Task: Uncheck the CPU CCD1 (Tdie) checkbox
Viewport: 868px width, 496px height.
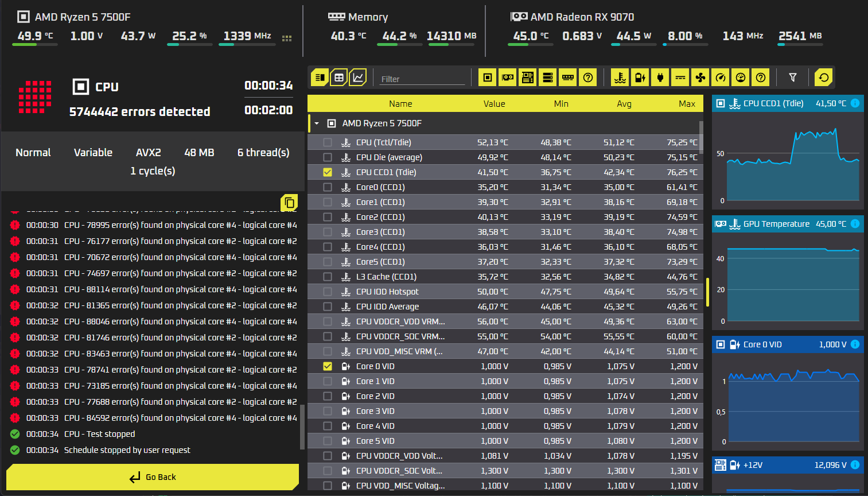Action: (328, 172)
